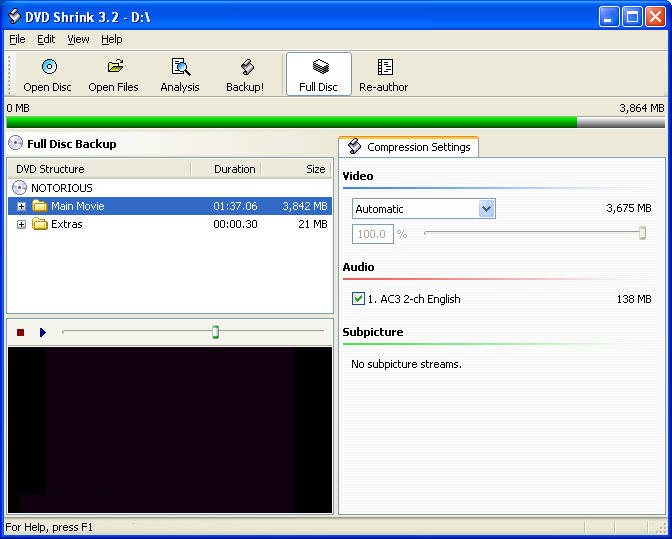Click the DVD Structure column header
The height and width of the screenshot is (539, 672).
[99, 169]
